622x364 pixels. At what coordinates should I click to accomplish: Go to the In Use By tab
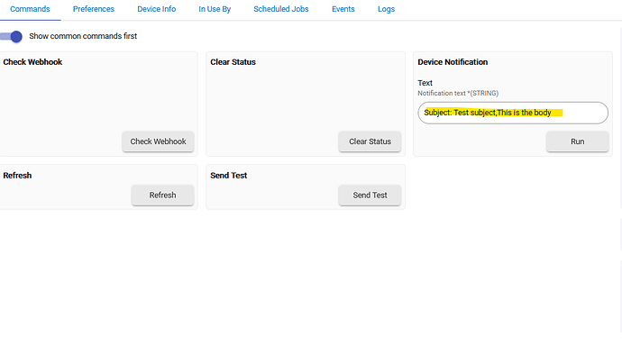click(215, 9)
